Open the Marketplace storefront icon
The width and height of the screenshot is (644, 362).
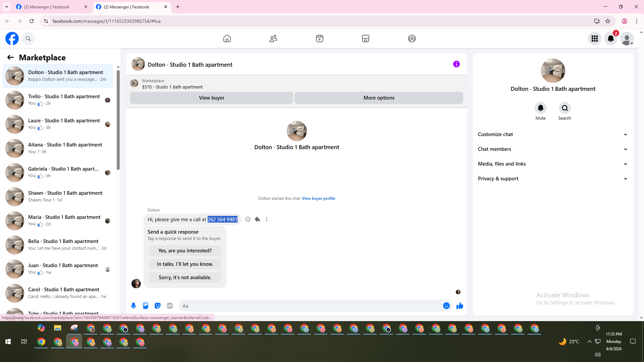pos(366,39)
